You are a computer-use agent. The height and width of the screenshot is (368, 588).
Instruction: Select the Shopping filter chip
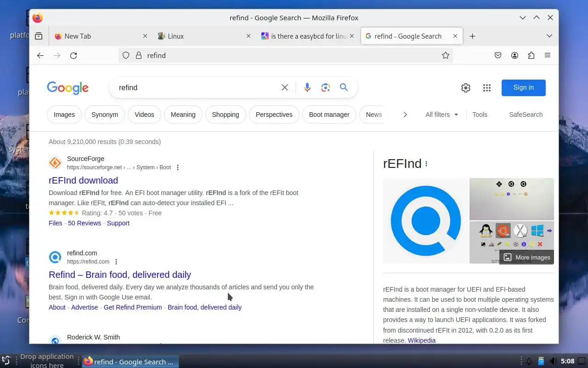coord(226,115)
